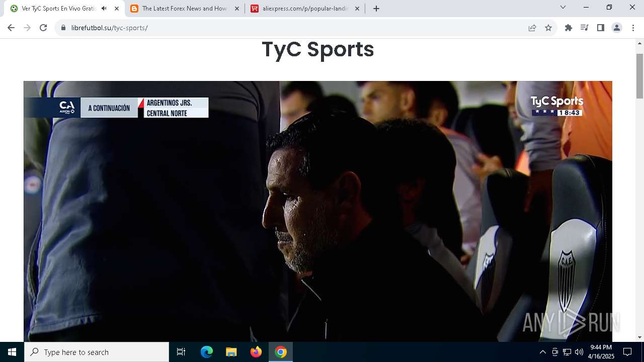The image size is (644, 362).
Task: Click scrollbar down arrow
Action: pos(639,337)
